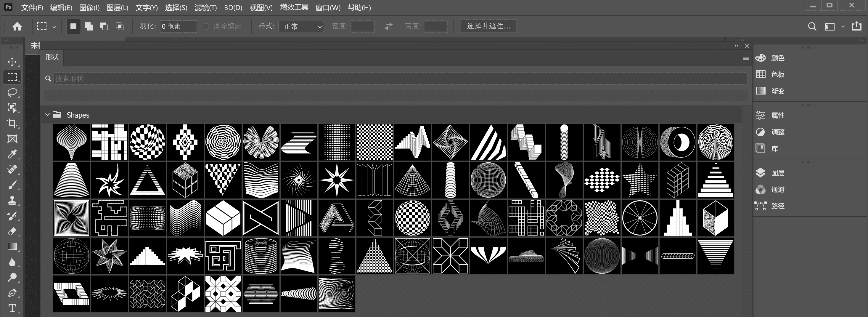Screen dimensions: 868x317
Task: Enable the Add to Selection mode
Action: click(89, 26)
